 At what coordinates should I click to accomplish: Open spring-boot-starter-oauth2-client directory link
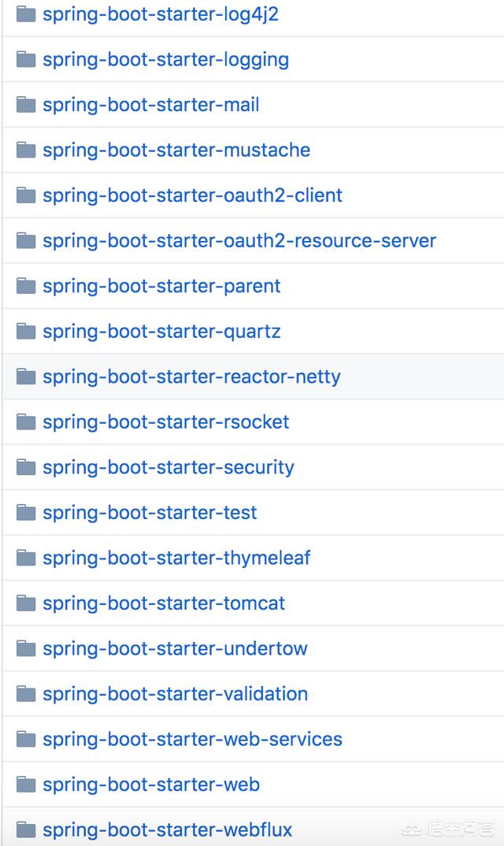click(x=192, y=195)
